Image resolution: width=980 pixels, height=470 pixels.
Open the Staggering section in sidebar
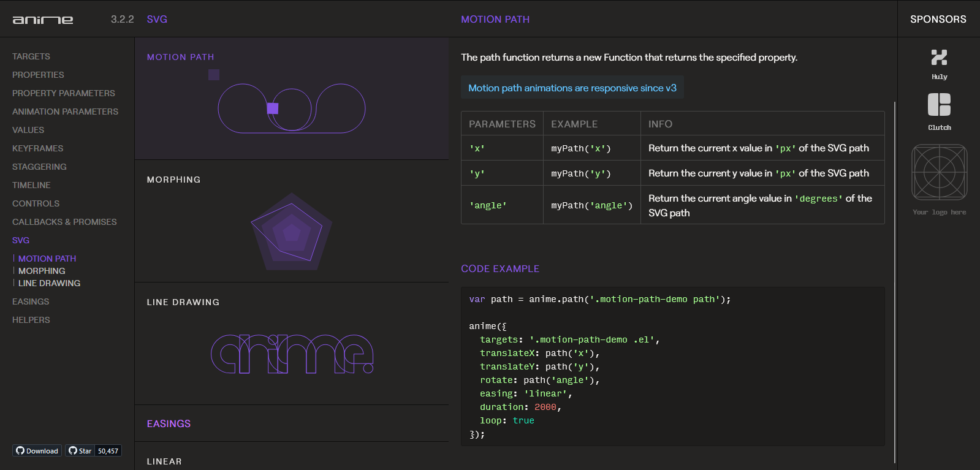pos(39,167)
